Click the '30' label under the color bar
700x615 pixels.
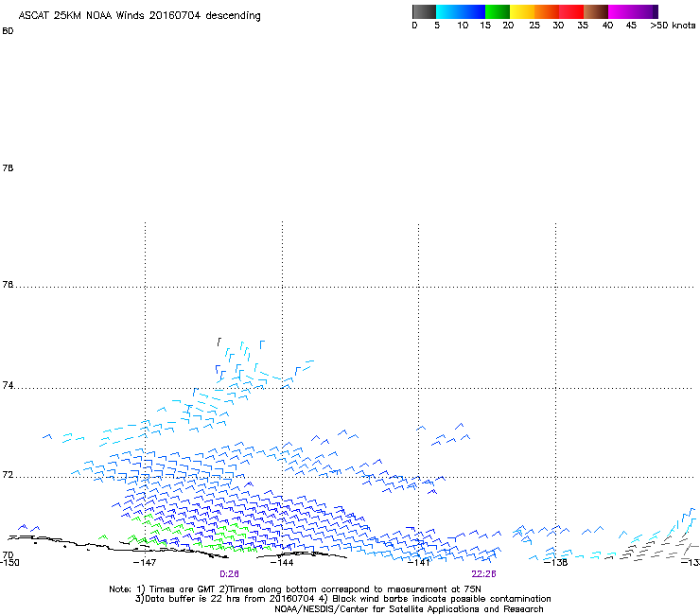tap(558, 26)
